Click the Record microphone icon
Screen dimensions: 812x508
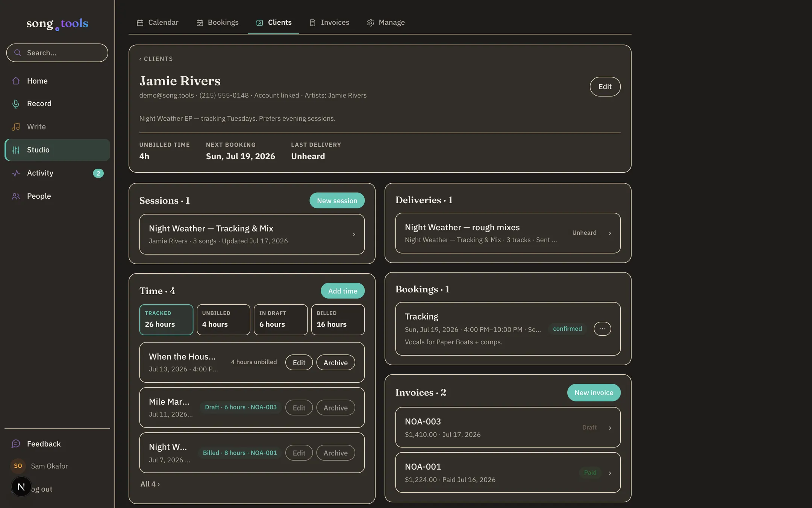(16, 104)
